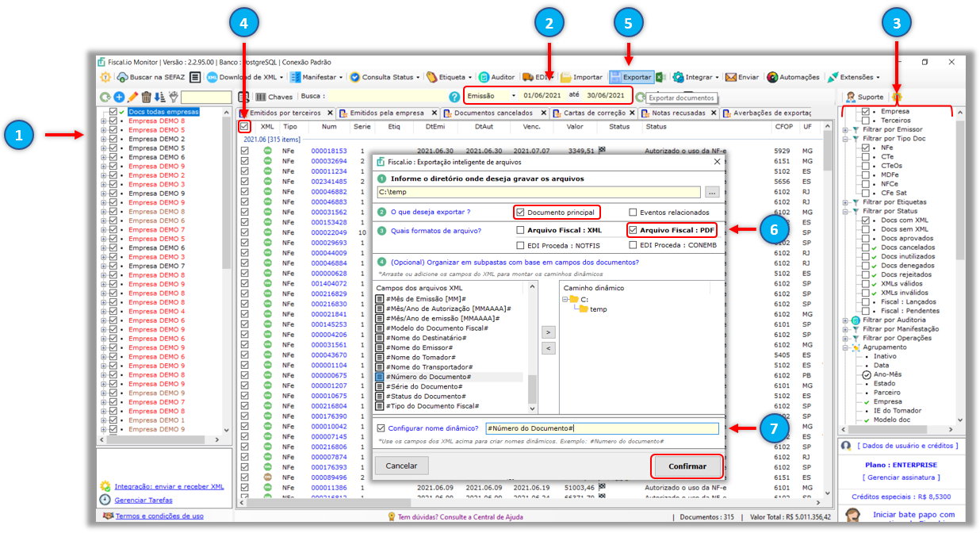Image resolution: width=980 pixels, height=533 pixels.
Task: Click the Excel export icon
Action: tap(660, 78)
